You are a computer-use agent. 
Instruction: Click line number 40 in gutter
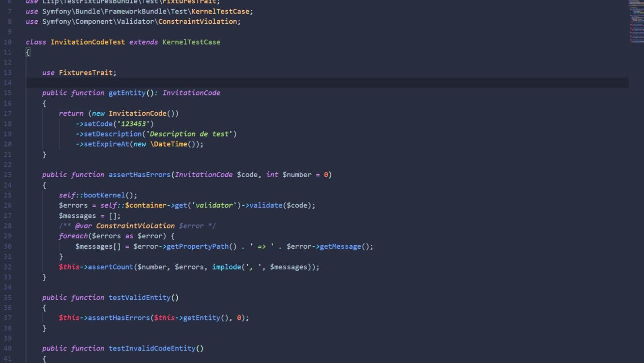click(x=8, y=348)
